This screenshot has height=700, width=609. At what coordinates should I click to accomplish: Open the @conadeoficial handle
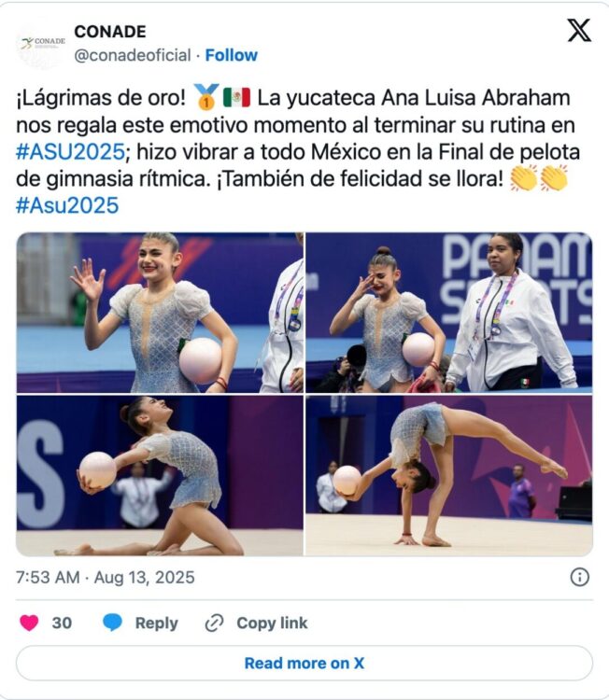point(133,55)
